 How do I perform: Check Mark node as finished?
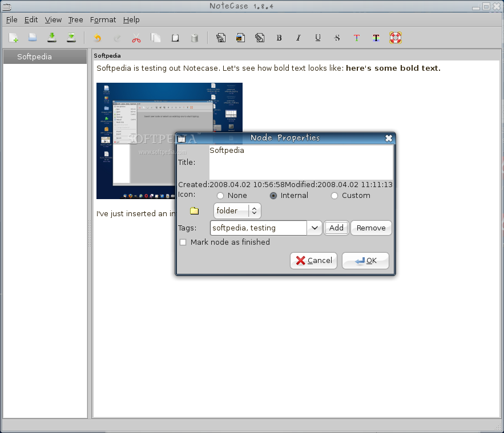click(225, 242)
